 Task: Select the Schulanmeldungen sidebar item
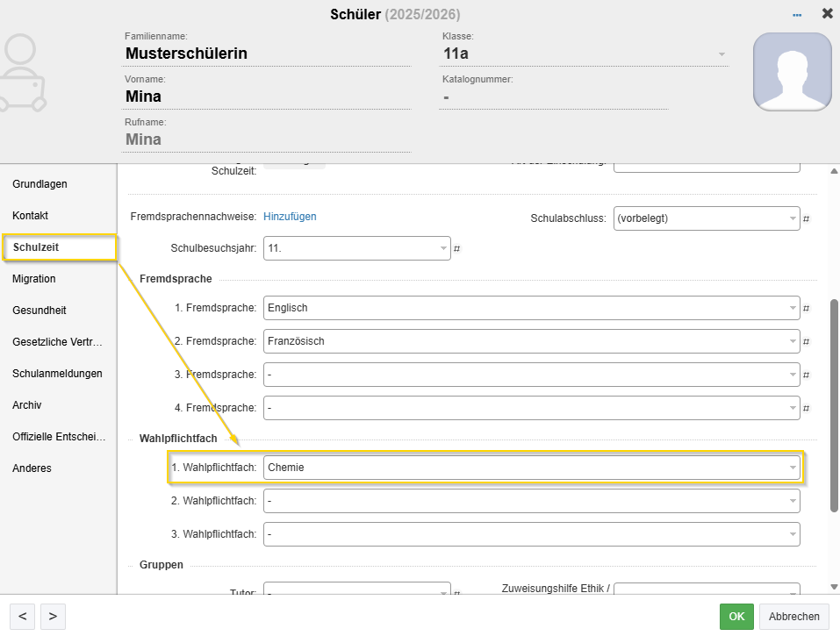[x=57, y=374]
